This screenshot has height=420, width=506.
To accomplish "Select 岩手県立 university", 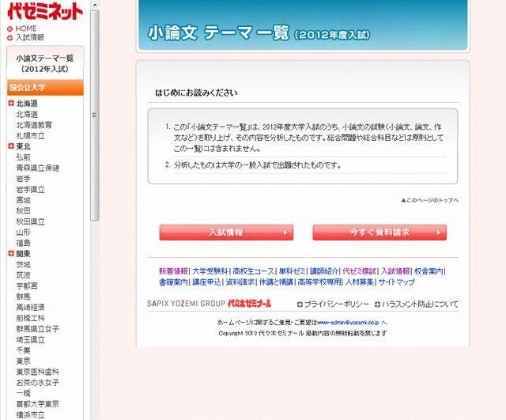I will (x=30, y=190).
